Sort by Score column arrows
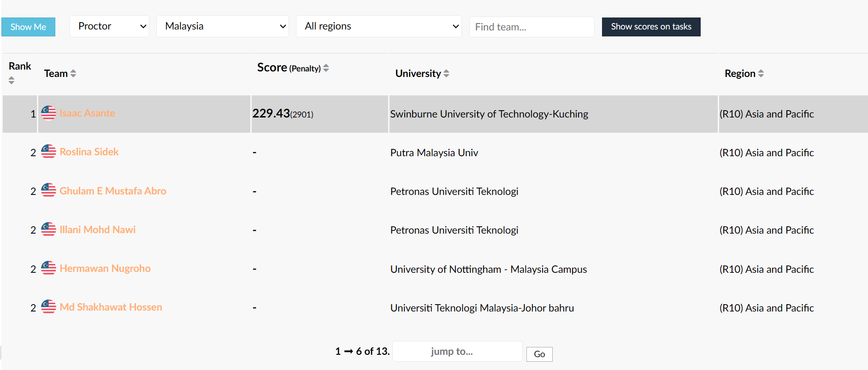Image resolution: width=868 pixels, height=370 pixels. (326, 68)
